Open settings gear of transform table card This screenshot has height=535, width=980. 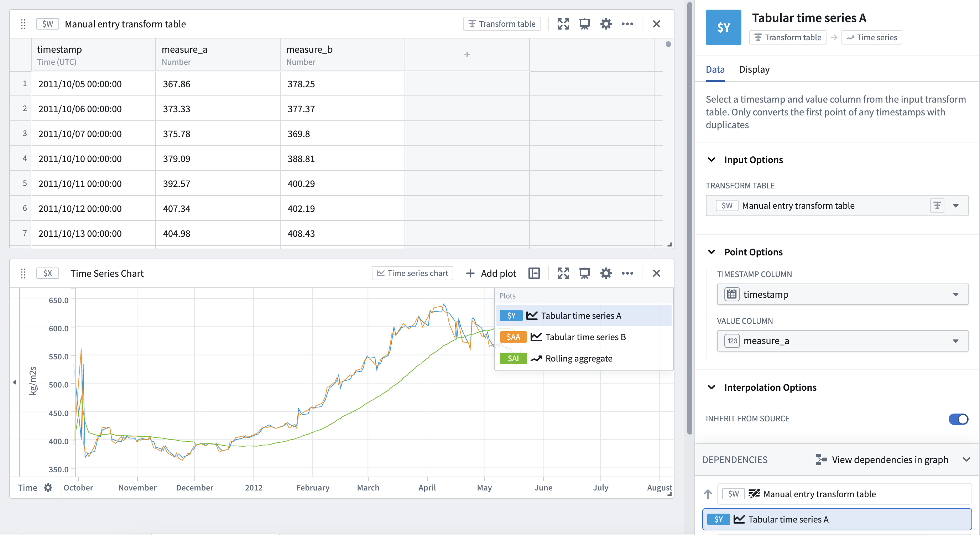click(x=606, y=24)
